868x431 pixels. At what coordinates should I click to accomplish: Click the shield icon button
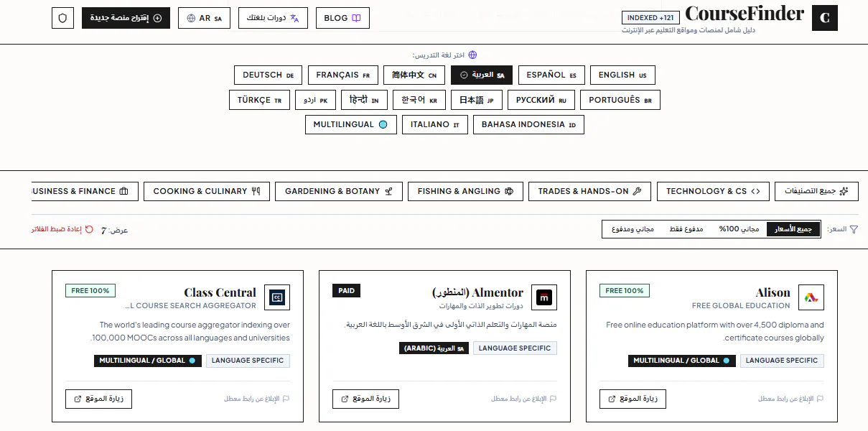click(62, 18)
